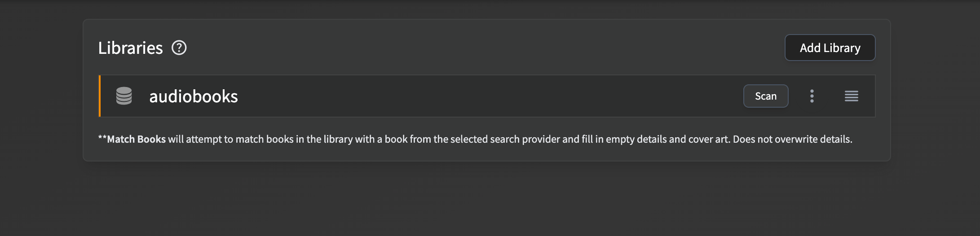Click the phrase 'Does not overwrite details'
This screenshot has height=236, width=980.
click(x=792, y=139)
